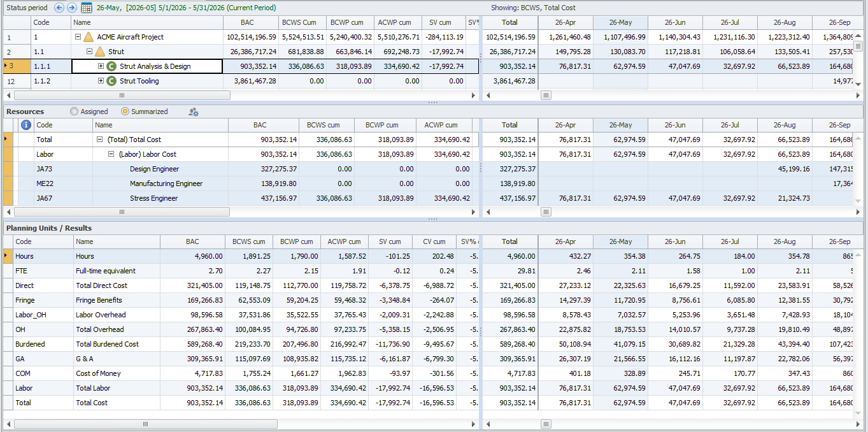This screenshot has height=432, width=868.
Task: Click the 1,891.25 Hours BCWS cell
Action: click(249, 256)
